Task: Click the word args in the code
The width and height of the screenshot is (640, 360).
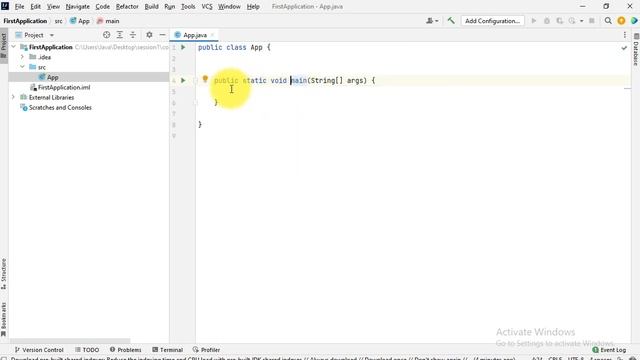Action: pos(355,80)
